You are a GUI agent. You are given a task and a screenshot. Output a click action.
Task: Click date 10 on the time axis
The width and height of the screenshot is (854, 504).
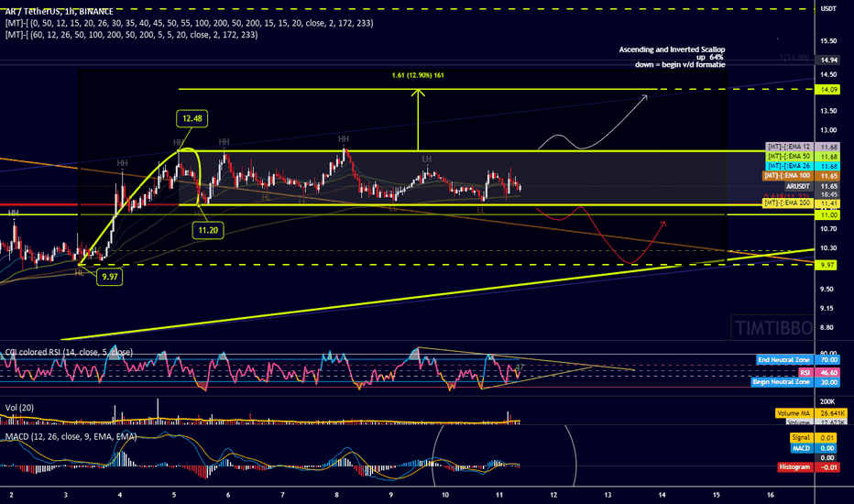(x=445, y=495)
